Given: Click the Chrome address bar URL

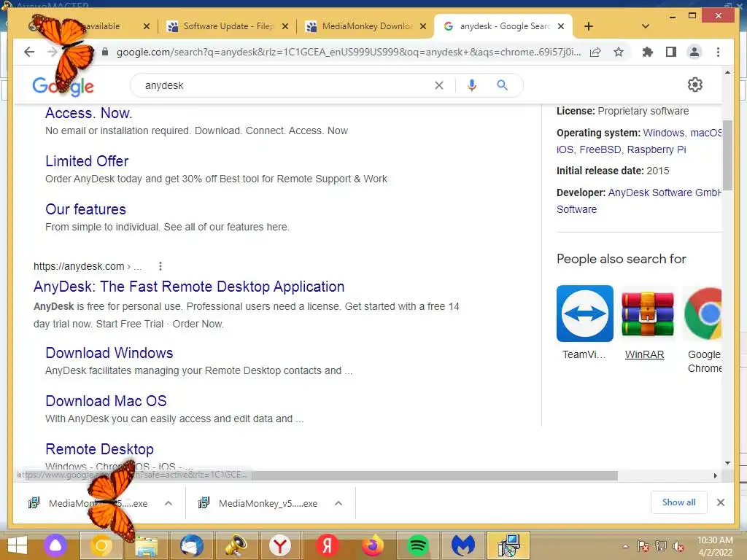Looking at the screenshot, I should tap(348, 52).
